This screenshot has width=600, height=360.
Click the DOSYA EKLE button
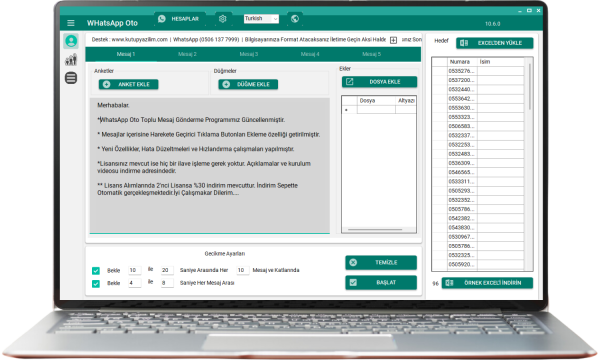point(380,82)
